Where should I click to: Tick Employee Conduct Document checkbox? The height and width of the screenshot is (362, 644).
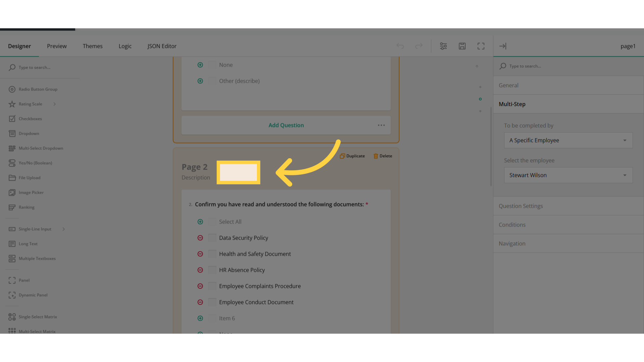[x=212, y=302]
